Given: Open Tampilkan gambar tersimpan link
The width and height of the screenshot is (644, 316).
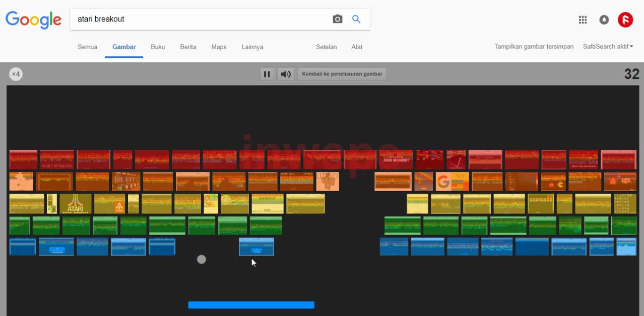Looking at the screenshot, I should coord(534,46).
